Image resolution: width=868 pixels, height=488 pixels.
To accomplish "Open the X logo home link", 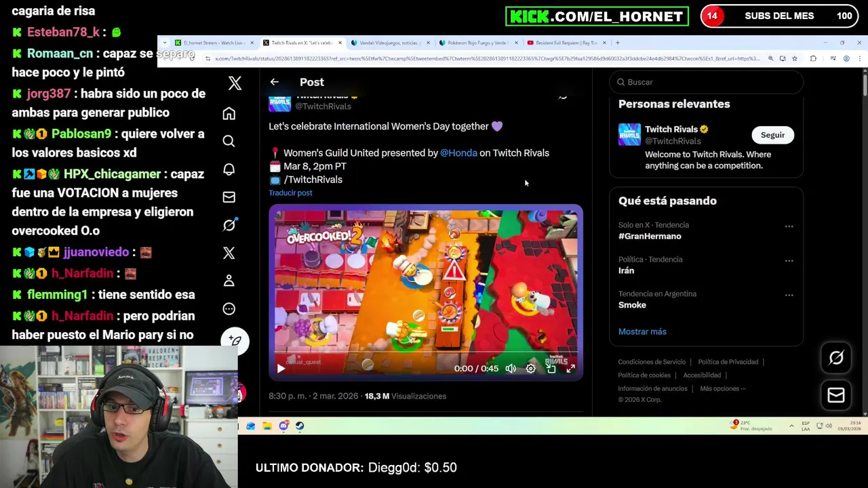I will [x=235, y=83].
